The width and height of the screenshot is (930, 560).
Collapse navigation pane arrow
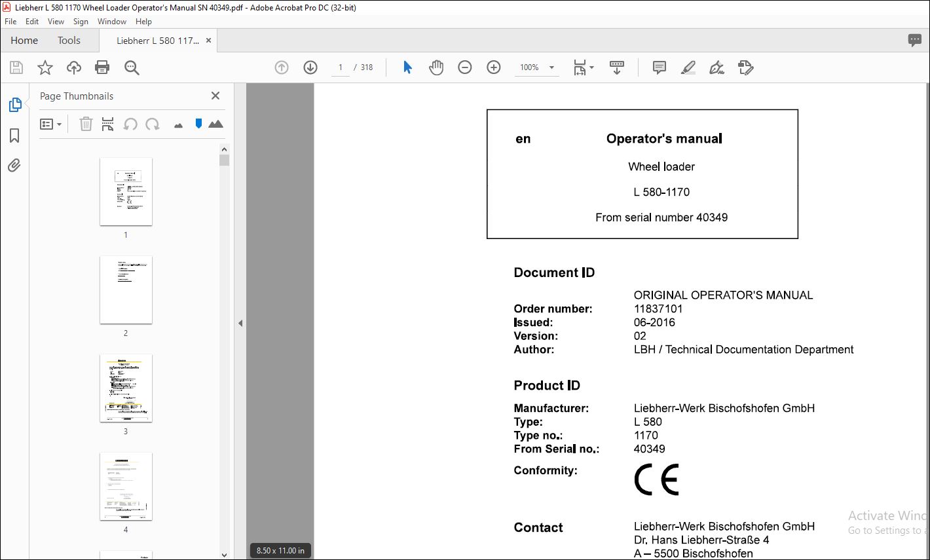click(240, 323)
